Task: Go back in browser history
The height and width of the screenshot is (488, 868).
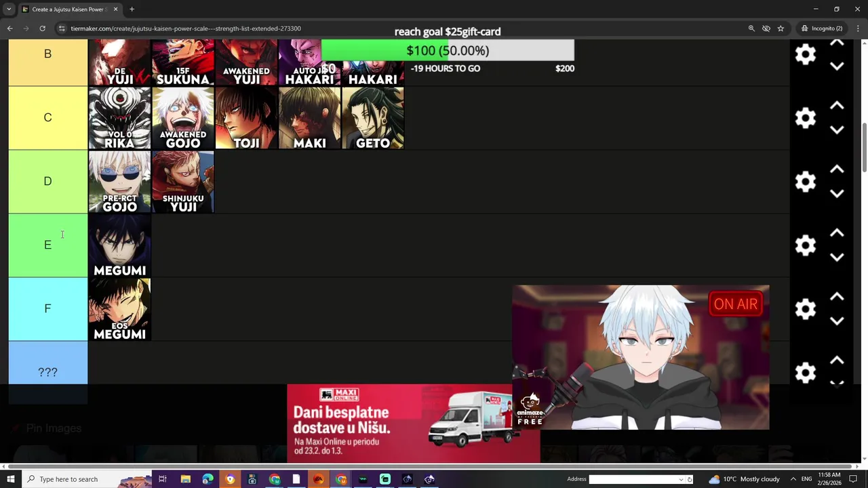Action: (x=9, y=28)
